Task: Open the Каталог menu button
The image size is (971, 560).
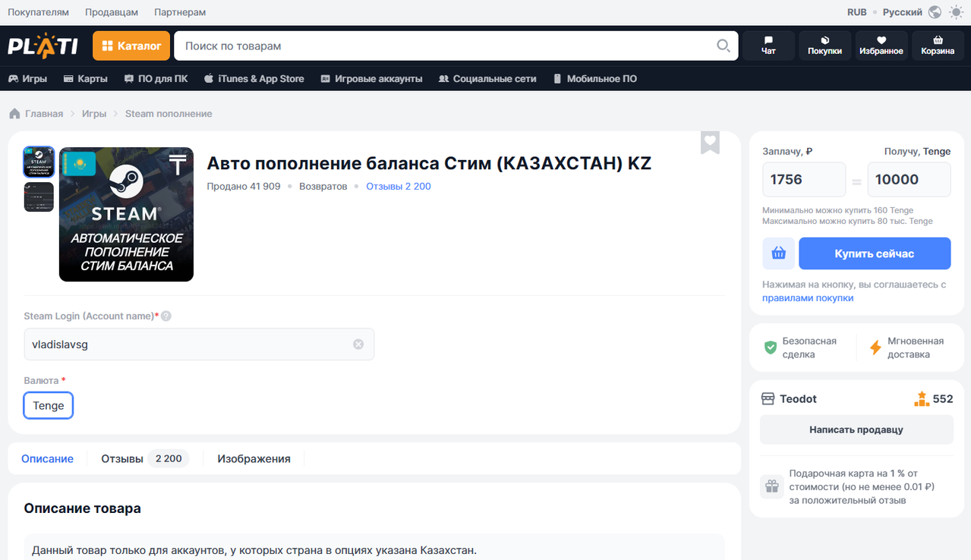Action: pos(131,46)
